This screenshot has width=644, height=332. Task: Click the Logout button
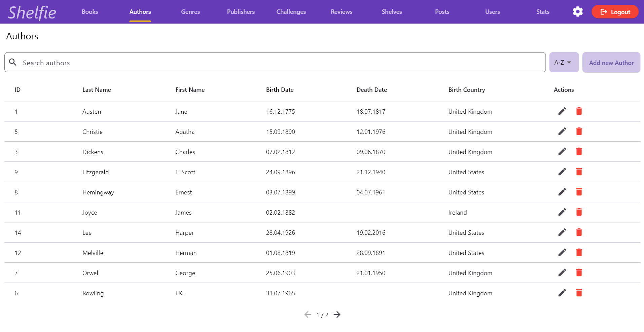tap(615, 12)
